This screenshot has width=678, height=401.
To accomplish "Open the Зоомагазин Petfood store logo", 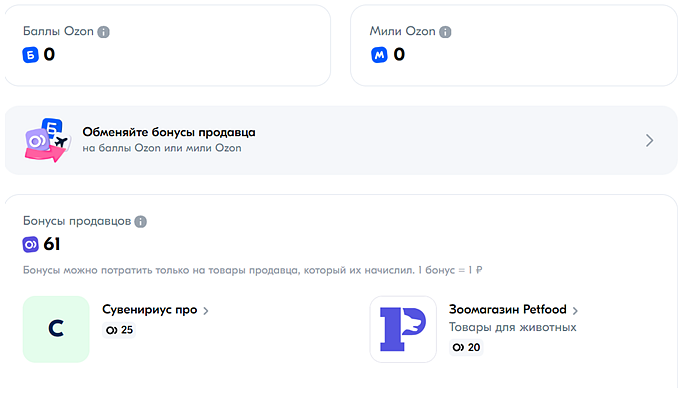I will (x=403, y=329).
